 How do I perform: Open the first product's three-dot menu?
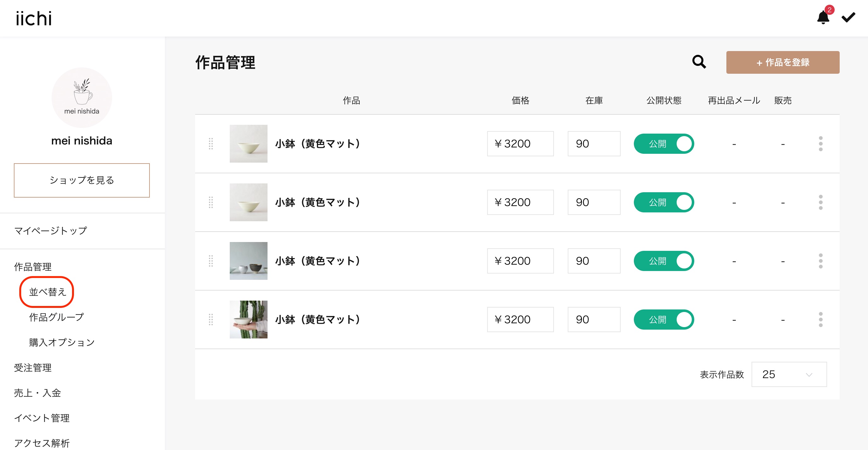820,144
